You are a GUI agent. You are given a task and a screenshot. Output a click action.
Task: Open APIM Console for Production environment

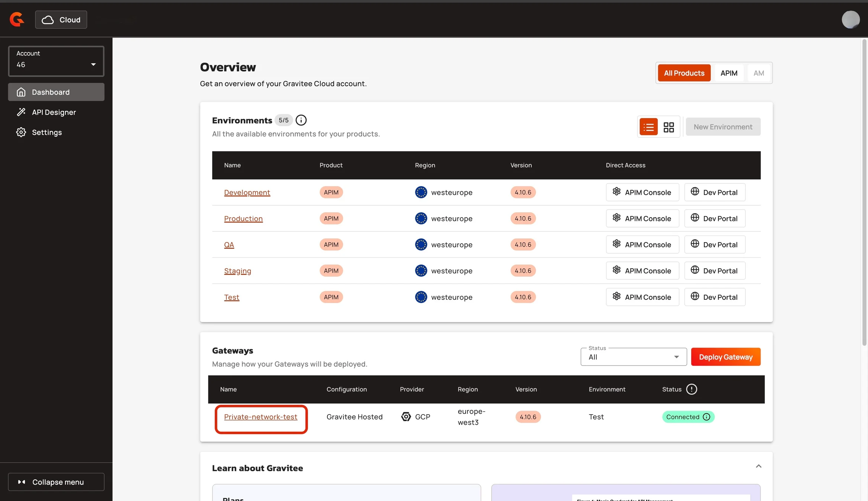642,218
